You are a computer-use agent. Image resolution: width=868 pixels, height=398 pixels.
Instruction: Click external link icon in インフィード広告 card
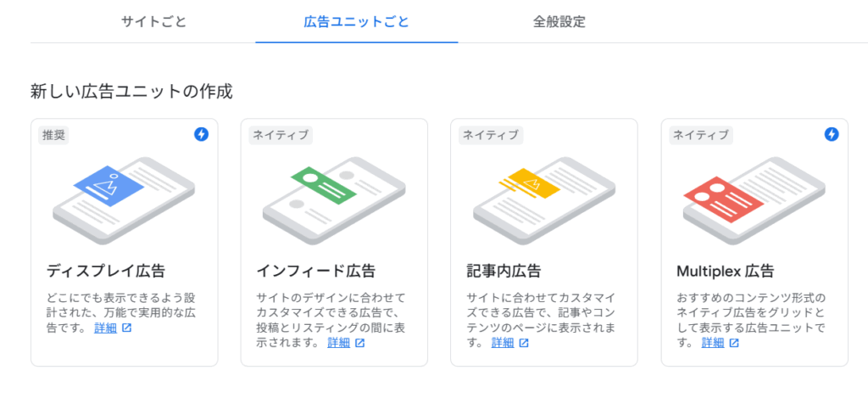tap(359, 343)
